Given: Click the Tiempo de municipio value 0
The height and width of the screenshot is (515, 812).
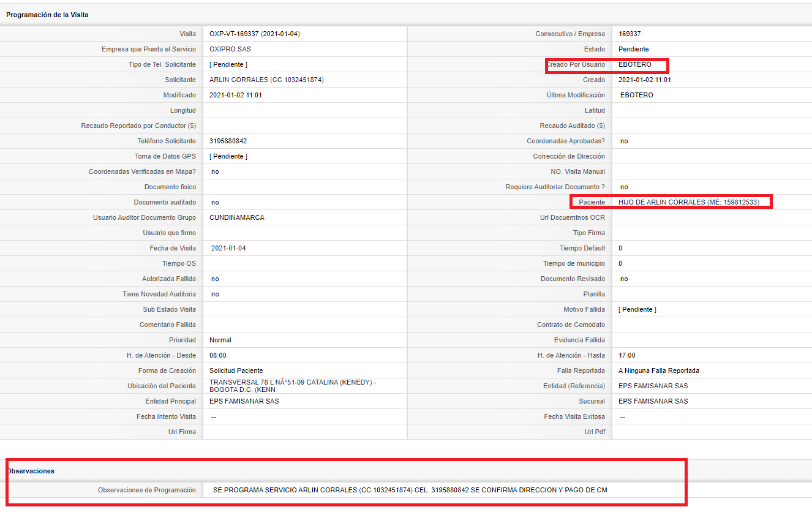Looking at the screenshot, I should pyautogui.click(x=620, y=263).
